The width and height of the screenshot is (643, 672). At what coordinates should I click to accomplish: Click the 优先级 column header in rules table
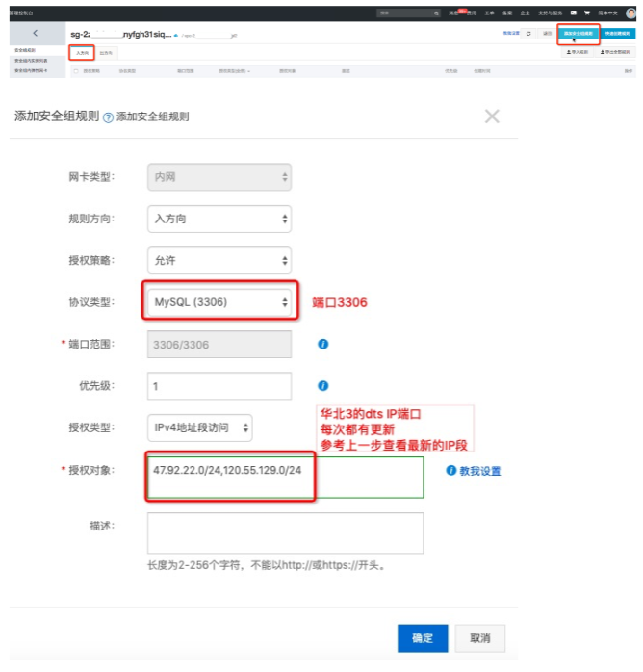451,71
